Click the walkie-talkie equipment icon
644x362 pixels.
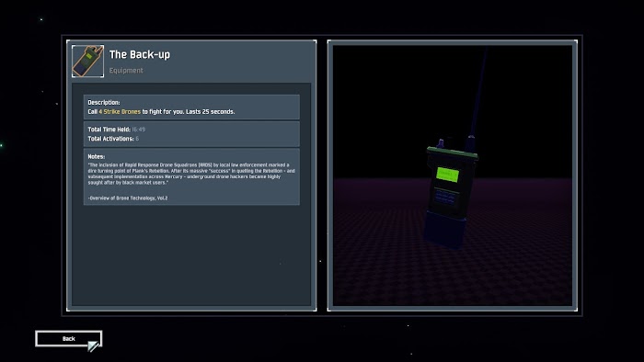coord(88,61)
